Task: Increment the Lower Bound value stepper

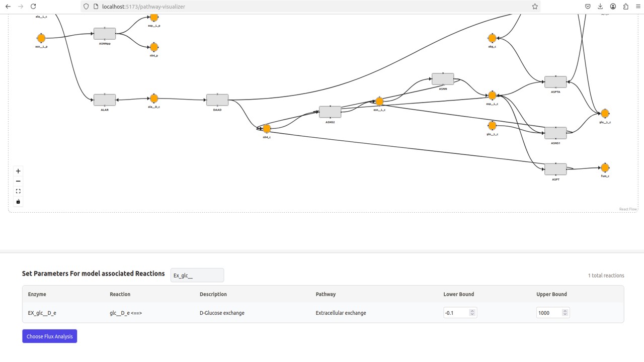Action: tap(472, 310)
